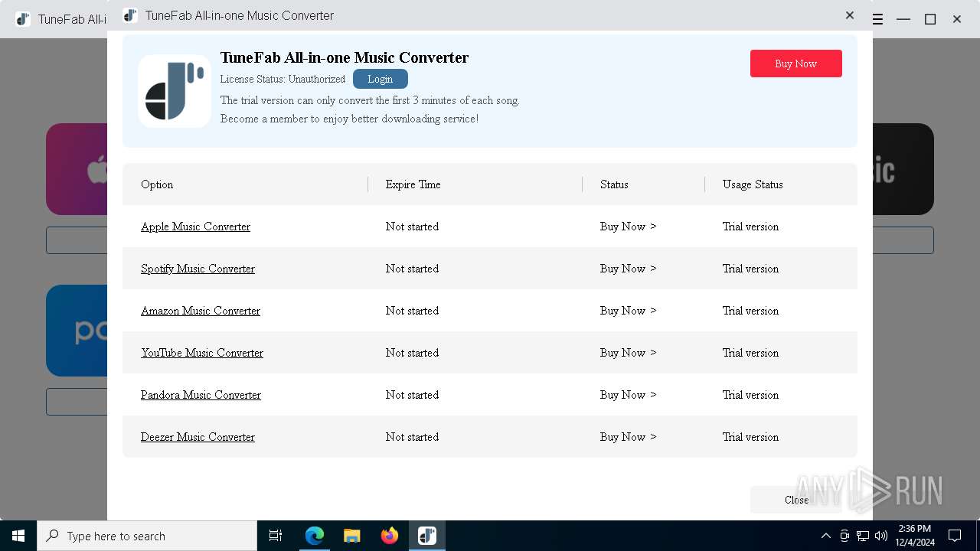Click the trial version 3 minutes notice
Screen dimensions: 980x551
pos(370,100)
